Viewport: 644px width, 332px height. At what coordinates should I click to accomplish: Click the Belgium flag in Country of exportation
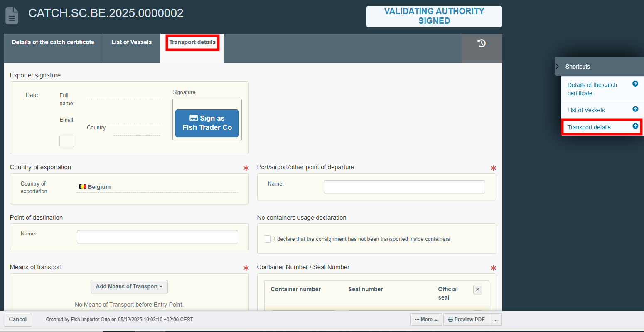(x=82, y=187)
